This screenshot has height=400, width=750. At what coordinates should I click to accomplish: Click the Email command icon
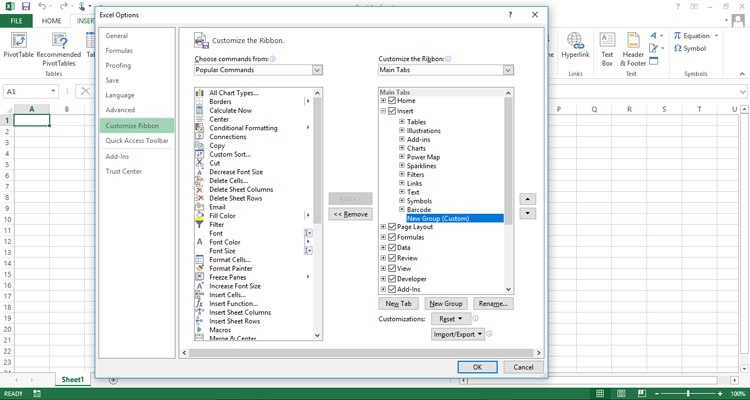click(x=200, y=207)
